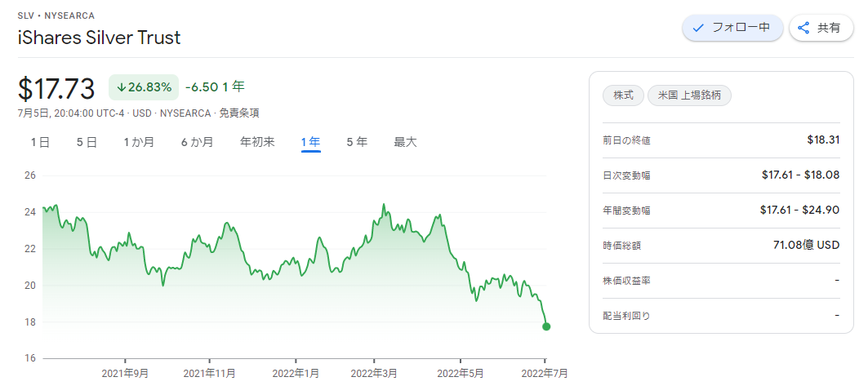Image resolution: width=868 pixels, height=386 pixels.
Task: Click the $17.61 - $24.90 yearly range
Action: (800, 211)
